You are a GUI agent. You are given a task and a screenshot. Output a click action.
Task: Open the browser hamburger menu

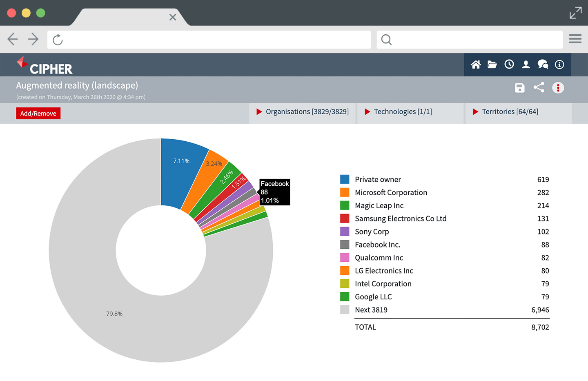tap(575, 39)
